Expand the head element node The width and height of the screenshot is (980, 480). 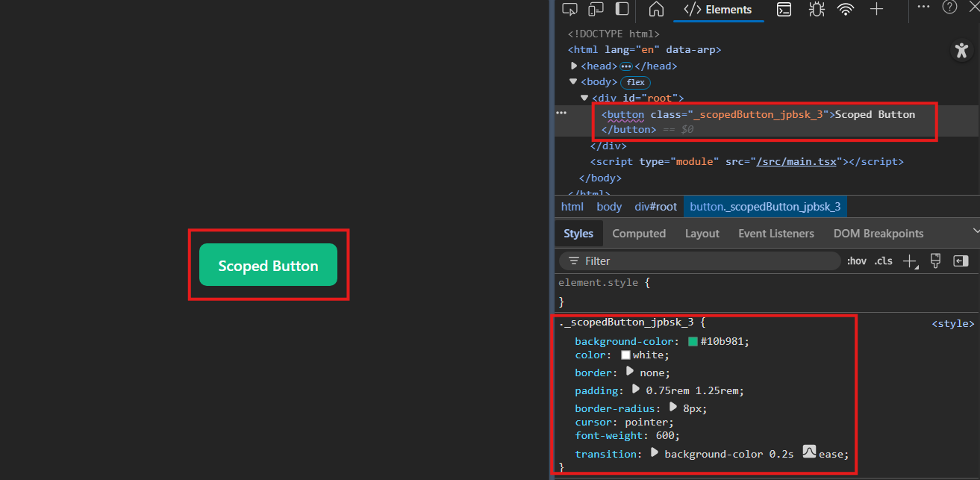pyautogui.click(x=574, y=66)
